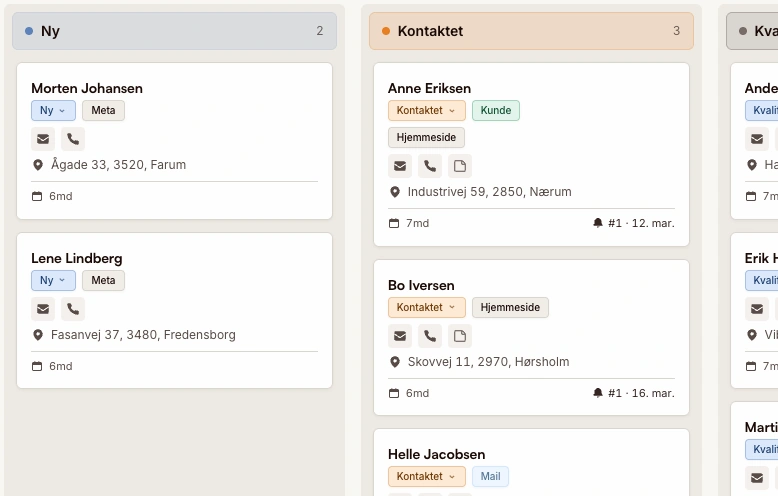Call Lene Lindberg via phone icon

click(x=73, y=309)
